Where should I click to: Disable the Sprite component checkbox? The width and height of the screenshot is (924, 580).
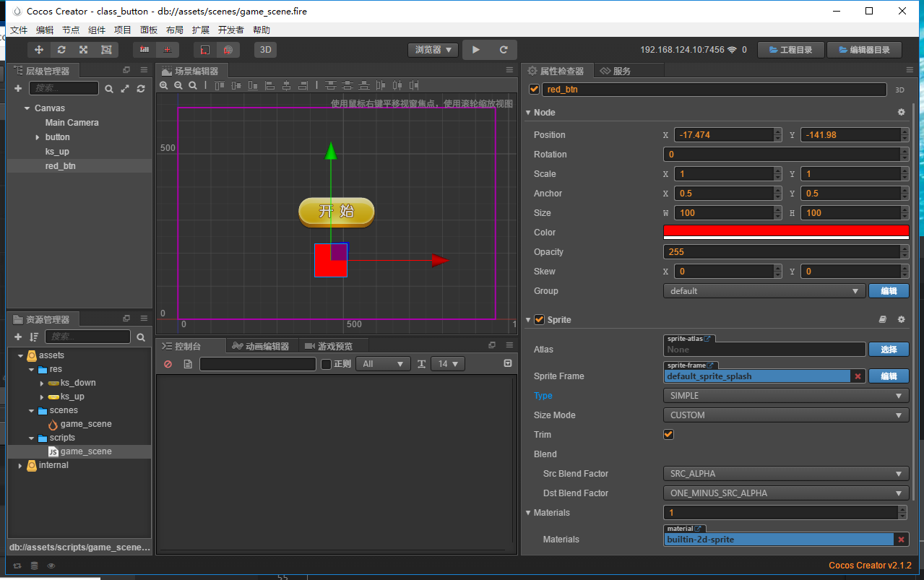(x=538, y=319)
